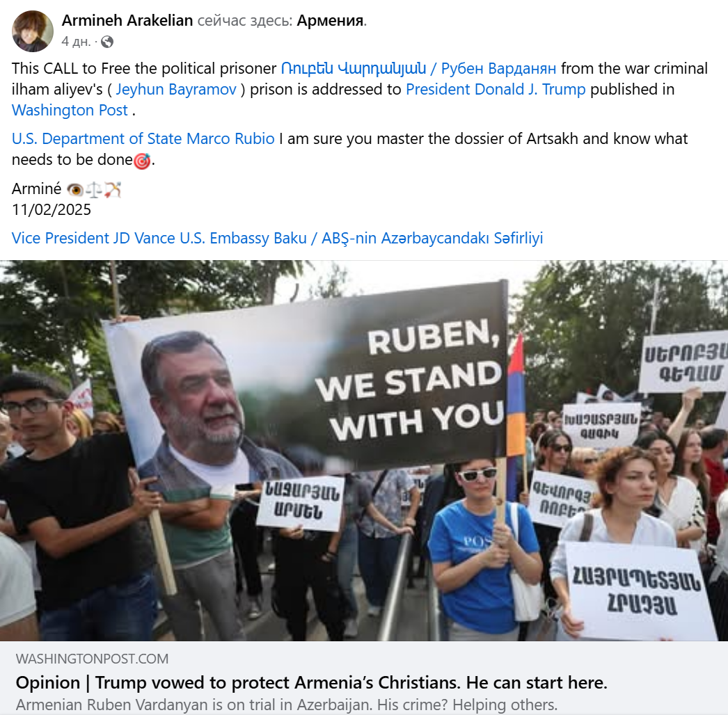
Task: Open U.S. Department of State link
Action: (x=97, y=138)
